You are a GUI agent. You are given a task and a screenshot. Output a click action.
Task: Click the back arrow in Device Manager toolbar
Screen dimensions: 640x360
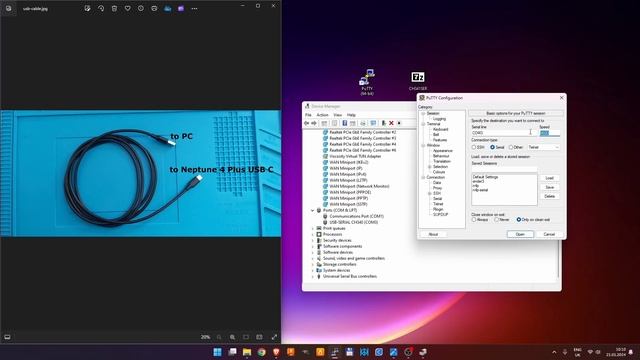tap(307, 123)
